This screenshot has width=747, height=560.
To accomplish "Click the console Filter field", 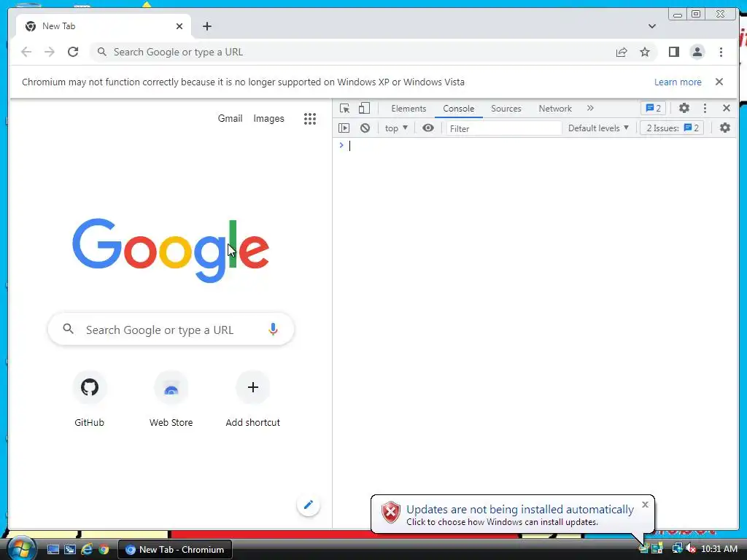I will pyautogui.click(x=503, y=128).
